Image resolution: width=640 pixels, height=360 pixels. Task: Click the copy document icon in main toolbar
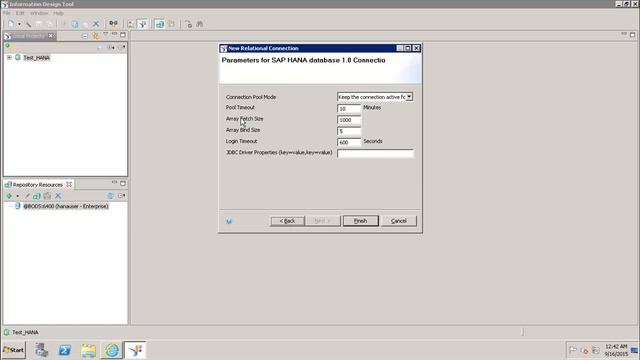coord(75,24)
